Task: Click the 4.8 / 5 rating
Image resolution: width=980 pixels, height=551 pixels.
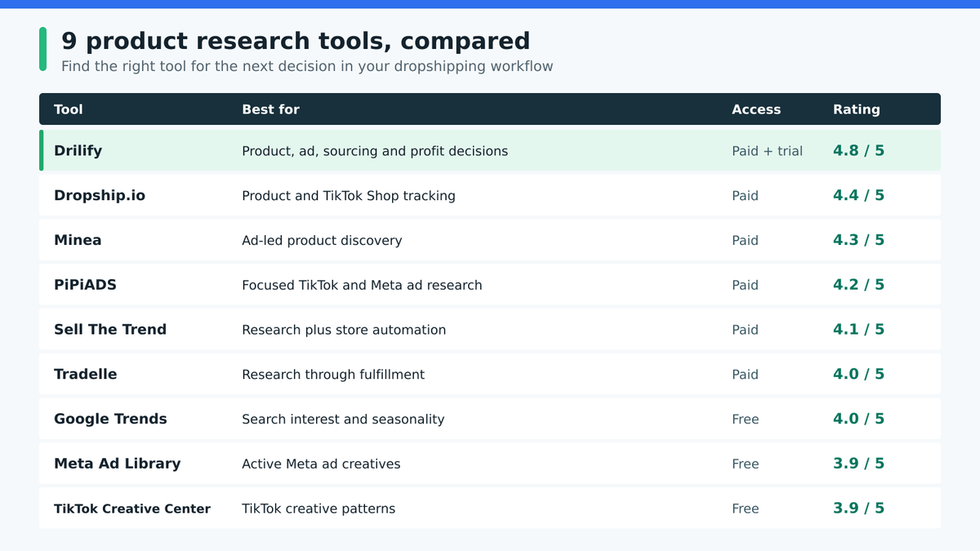Action: 858,151
